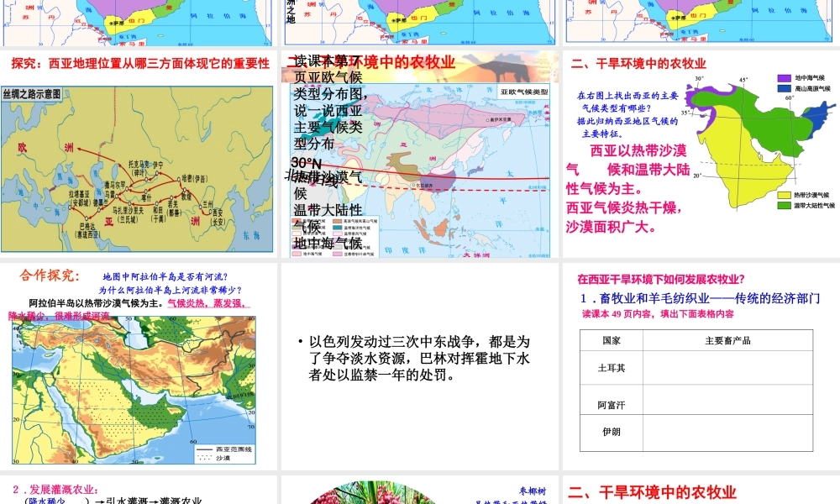The image size is (840, 504).
Task: Click the 东海 label on the Silk Road map
Action: [252, 236]
